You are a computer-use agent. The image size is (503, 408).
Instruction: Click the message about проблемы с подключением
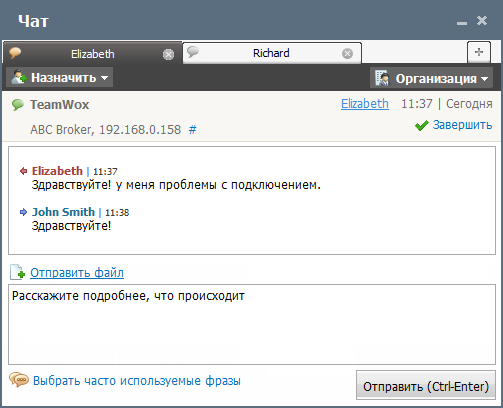pos(176,185)
